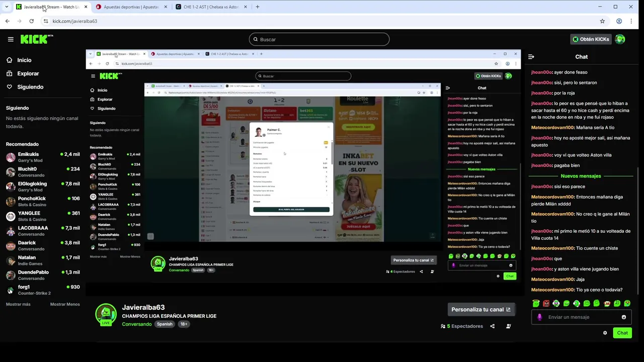The height and width of the screenshot is (362, 644).
Task: Click jhoan00o beside 'pagaba bien'
Action: coord(541,165)
